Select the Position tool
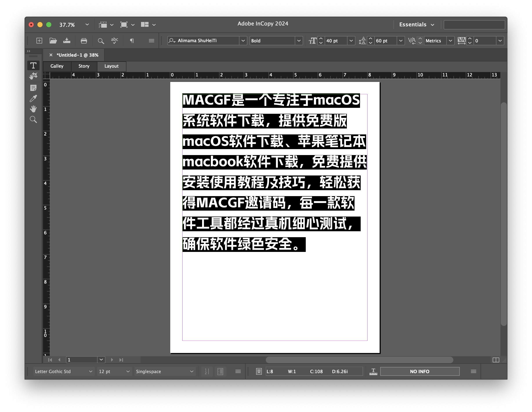This screenshot has height=412, width=532. pos(33,76)
